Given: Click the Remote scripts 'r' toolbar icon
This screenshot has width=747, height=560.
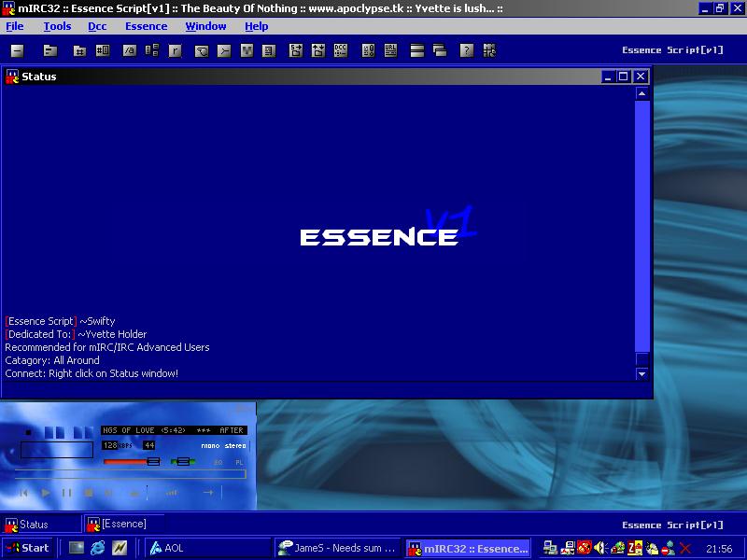Looking at the screenshot, I should [175, 50].
